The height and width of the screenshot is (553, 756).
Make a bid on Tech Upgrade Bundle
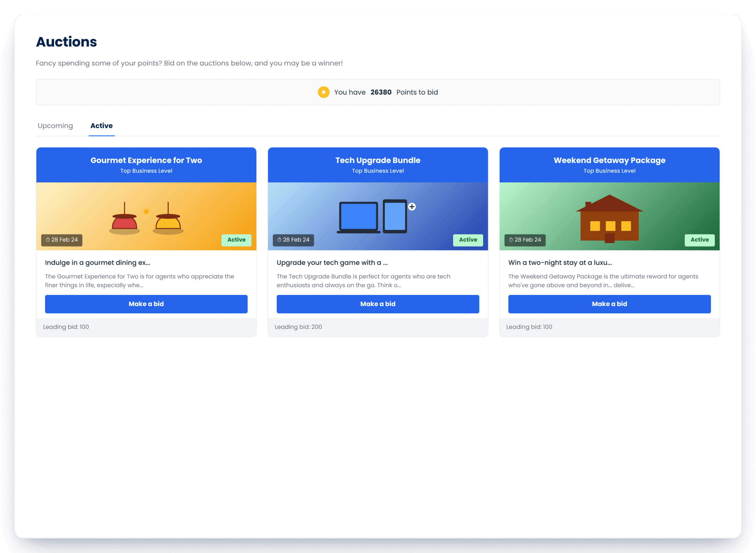point(377,304)
